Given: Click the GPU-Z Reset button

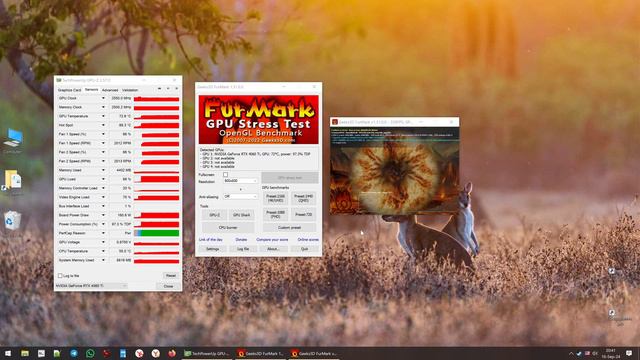Looking at the screenshot, I should coord(171,276).
